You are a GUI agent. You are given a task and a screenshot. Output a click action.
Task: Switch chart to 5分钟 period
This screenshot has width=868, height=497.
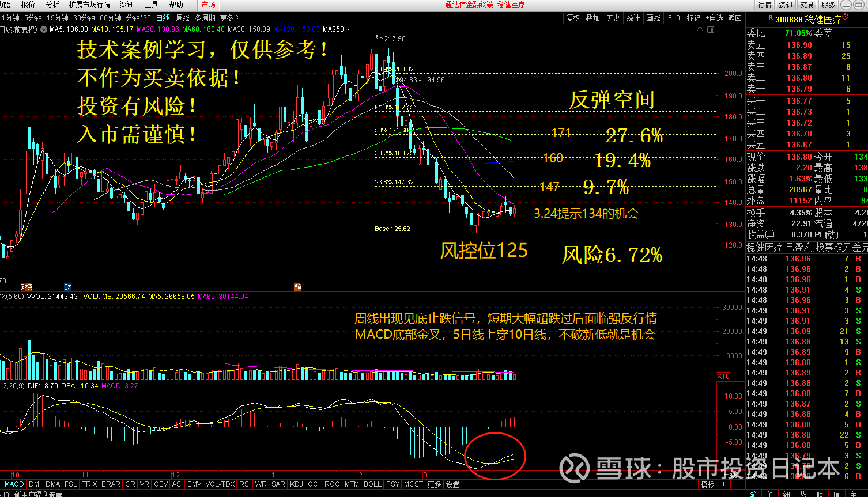coord(33,18)
